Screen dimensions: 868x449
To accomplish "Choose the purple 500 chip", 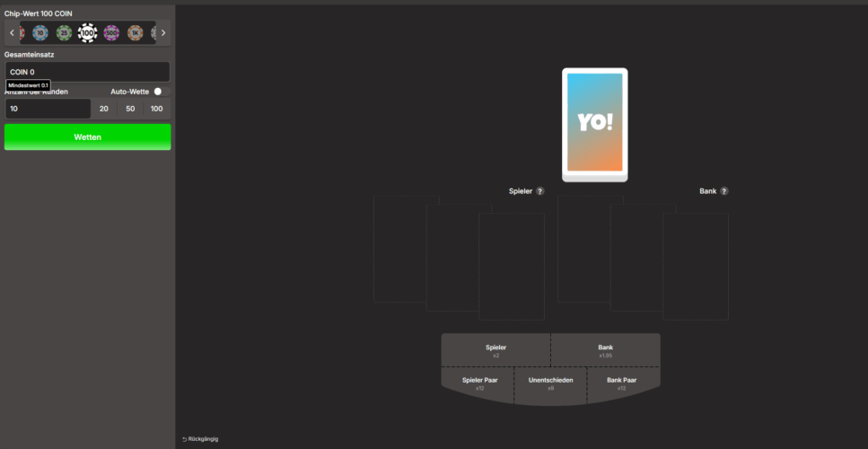I will coord(111,33).
